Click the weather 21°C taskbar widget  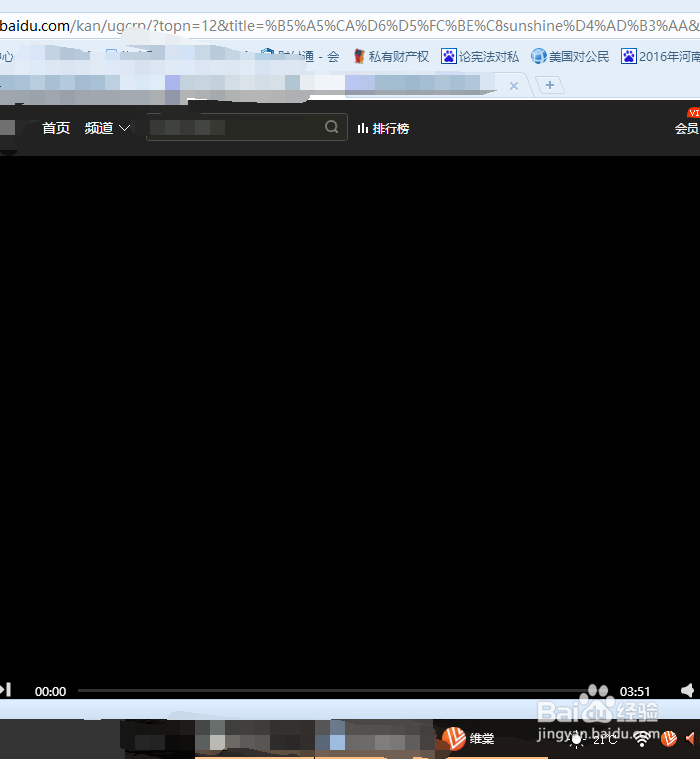click(594, 740)
